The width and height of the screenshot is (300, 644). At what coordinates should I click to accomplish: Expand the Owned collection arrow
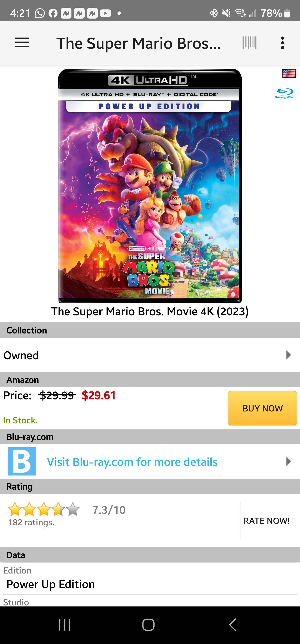(x=288, y=355)
